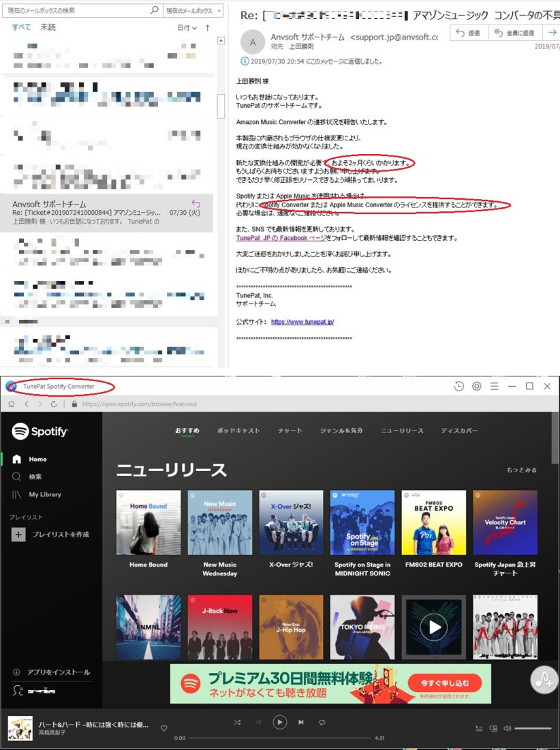Click 返信 reply button in email
Viewport: 560px width, 750px height.
point(468,33)
